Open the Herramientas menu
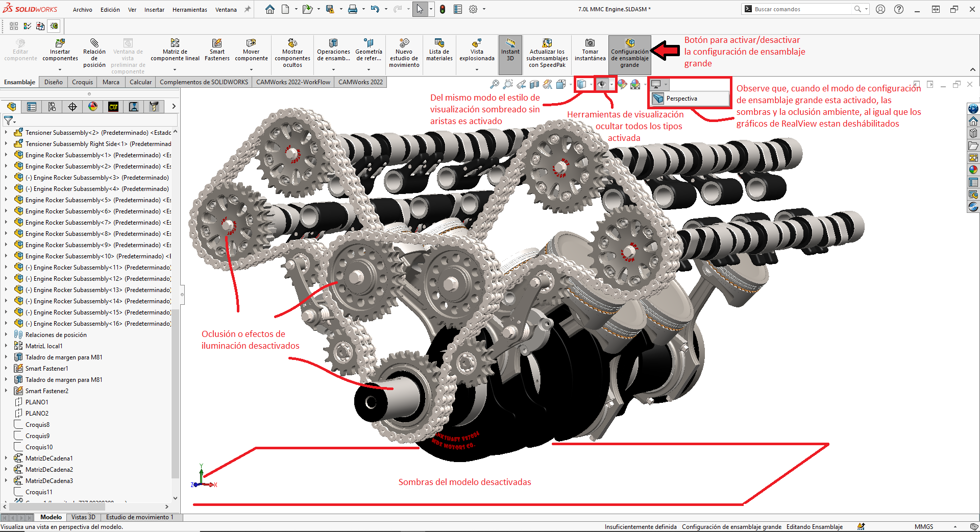This screenshot has height=532, width=980. [189, 10]
